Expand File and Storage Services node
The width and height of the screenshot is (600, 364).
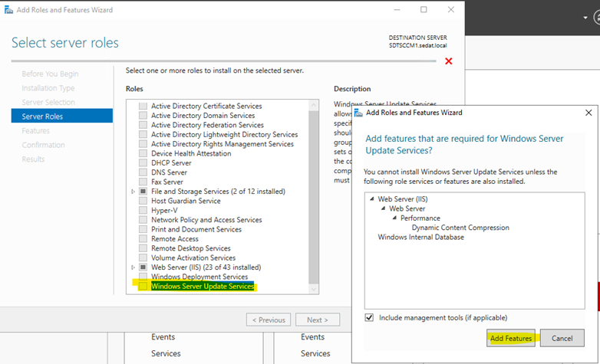click(x=134, y=192)
